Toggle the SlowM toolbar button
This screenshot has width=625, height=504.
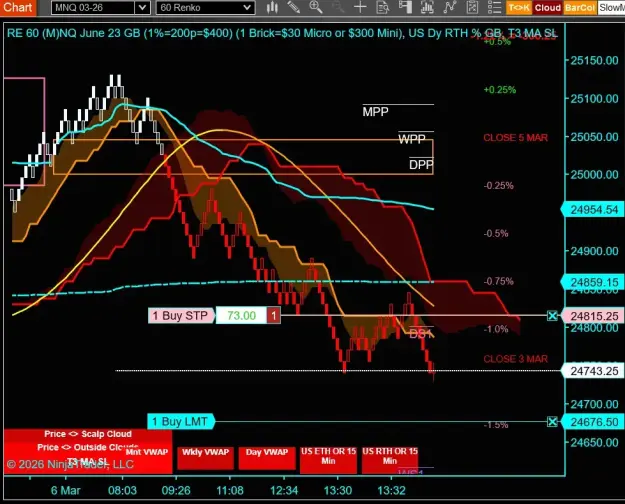[x=611, y=8]
